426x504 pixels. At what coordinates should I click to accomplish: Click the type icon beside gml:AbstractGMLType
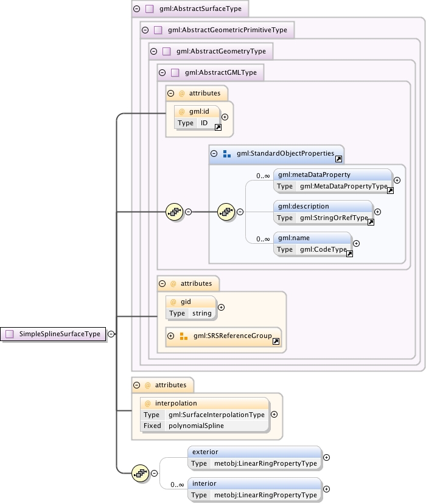(x=175, y=72)
